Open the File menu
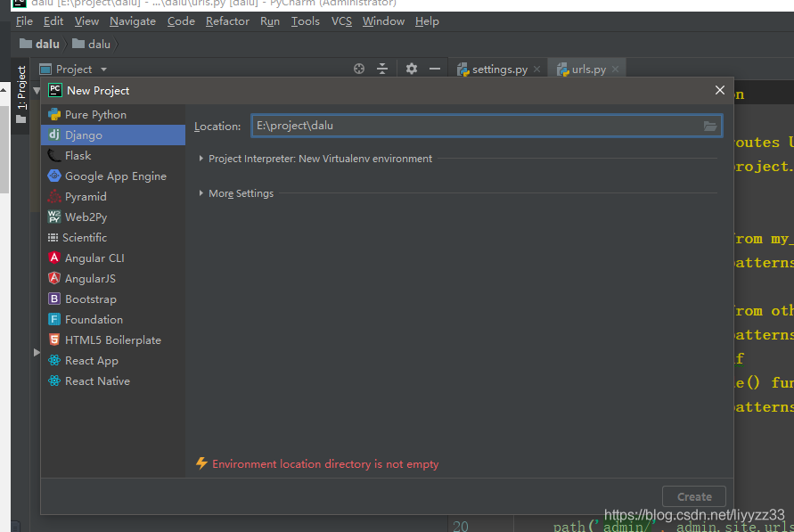 coord(24,21)
